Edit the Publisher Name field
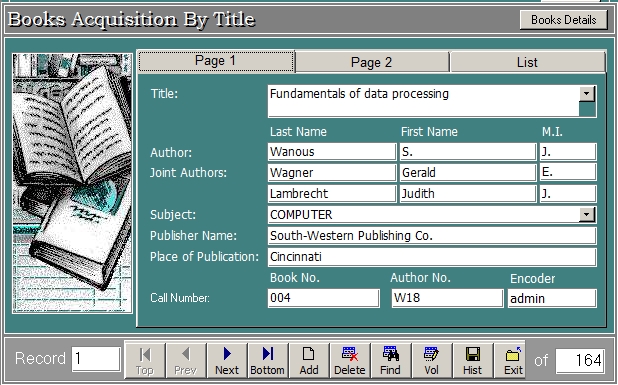 click(x=432, y=236)
